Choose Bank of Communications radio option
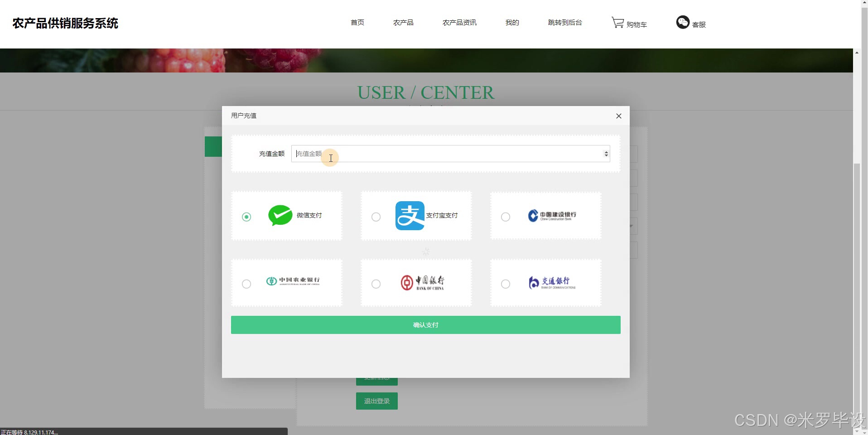 (506, 284)
